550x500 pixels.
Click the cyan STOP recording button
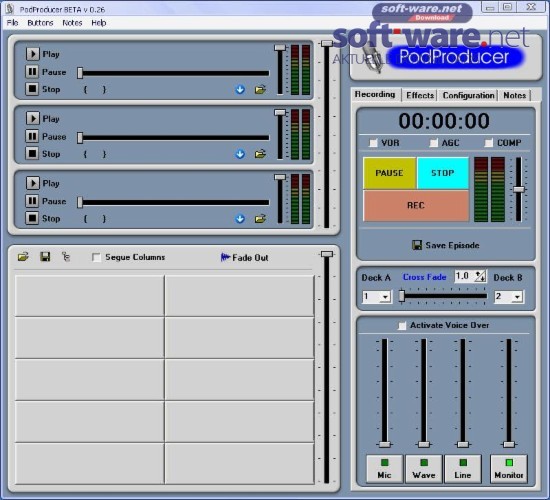tap(443, 173)
